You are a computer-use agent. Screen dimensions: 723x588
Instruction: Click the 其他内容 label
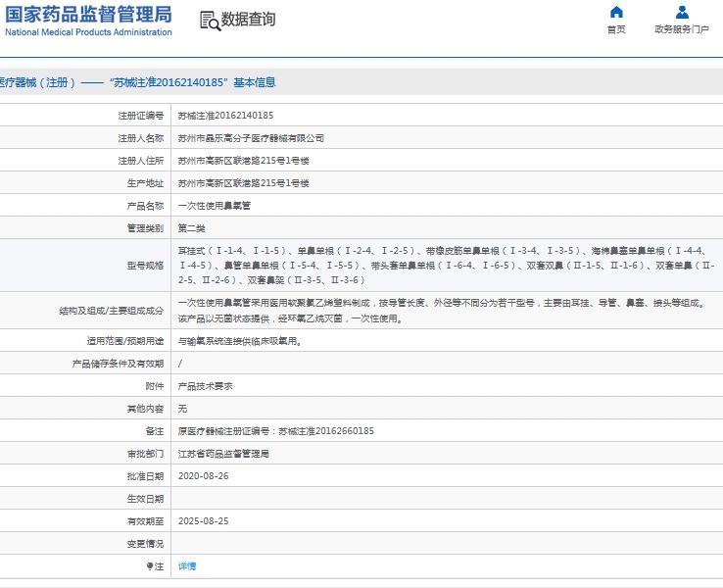point(145,409)
